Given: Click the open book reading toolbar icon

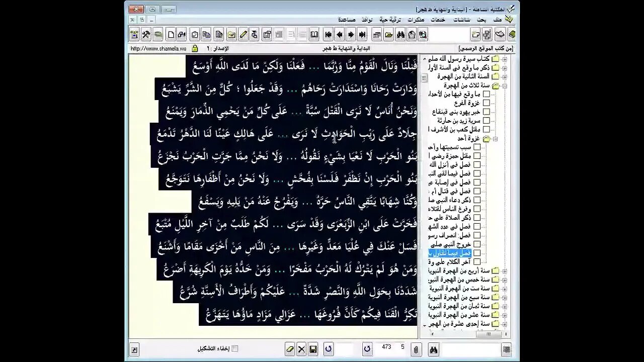Looking at the screenshot, I should pos(314,35).
